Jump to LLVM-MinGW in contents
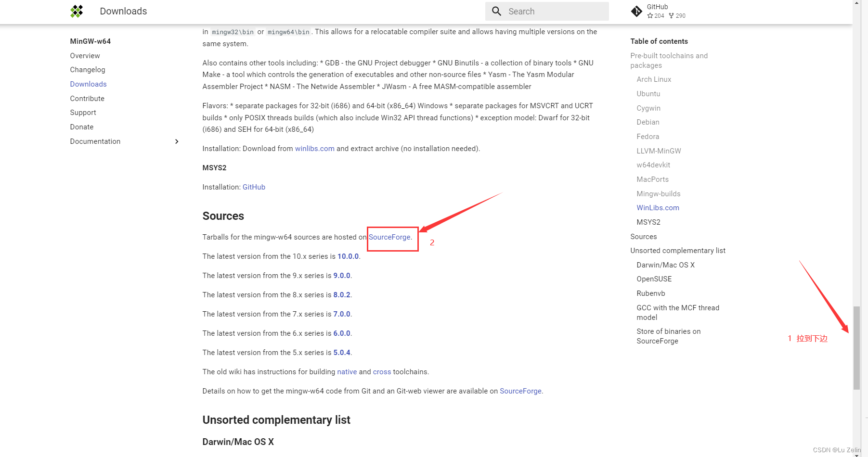868x457 pixels. [659, 151]
